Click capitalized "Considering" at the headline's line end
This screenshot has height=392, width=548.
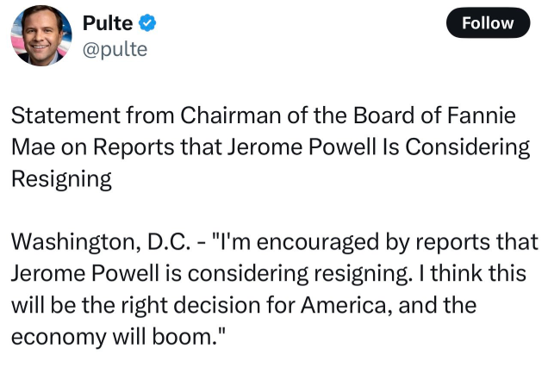click(468, 147)
